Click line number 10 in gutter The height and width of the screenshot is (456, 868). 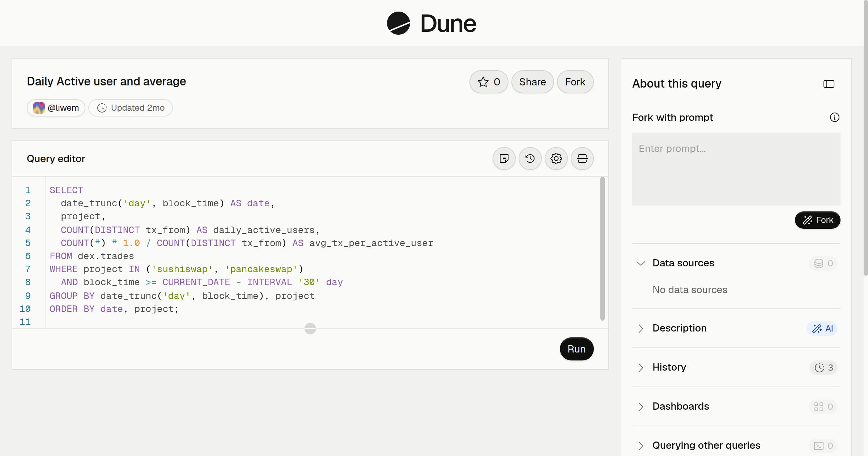(25, 309)
